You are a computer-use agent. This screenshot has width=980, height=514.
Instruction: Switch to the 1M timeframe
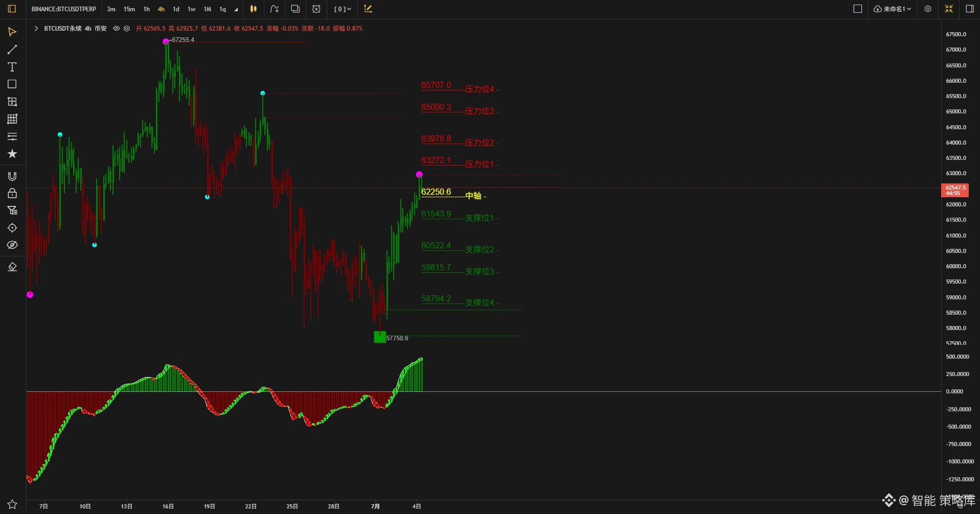208,9
